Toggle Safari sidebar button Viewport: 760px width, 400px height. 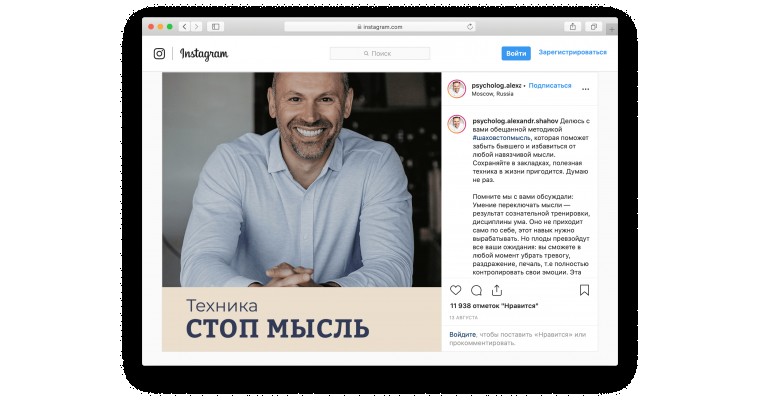[216, 27]
